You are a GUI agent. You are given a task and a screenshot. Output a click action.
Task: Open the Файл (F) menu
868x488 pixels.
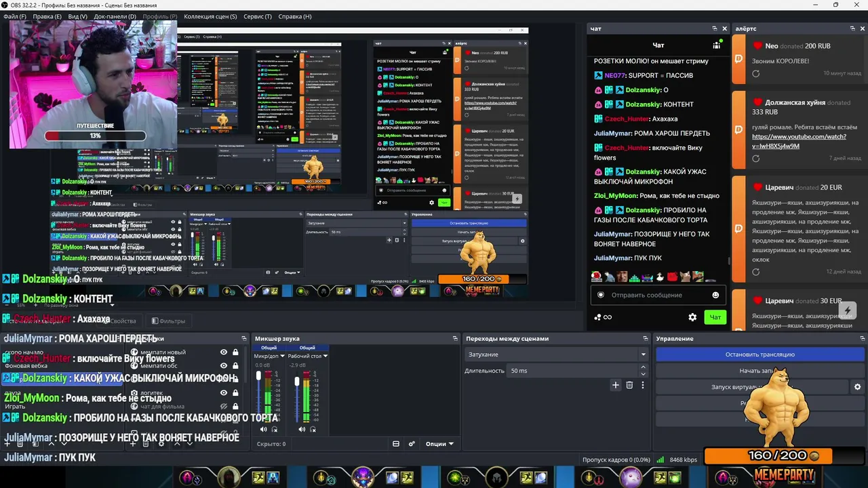[15, 16]
